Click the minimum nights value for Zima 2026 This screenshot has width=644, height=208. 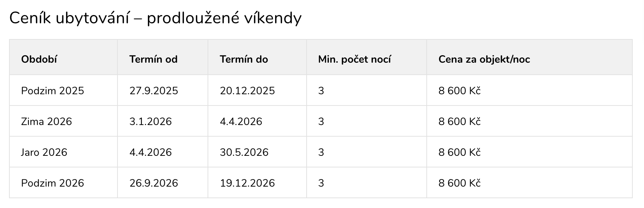(x=321, y=122)
